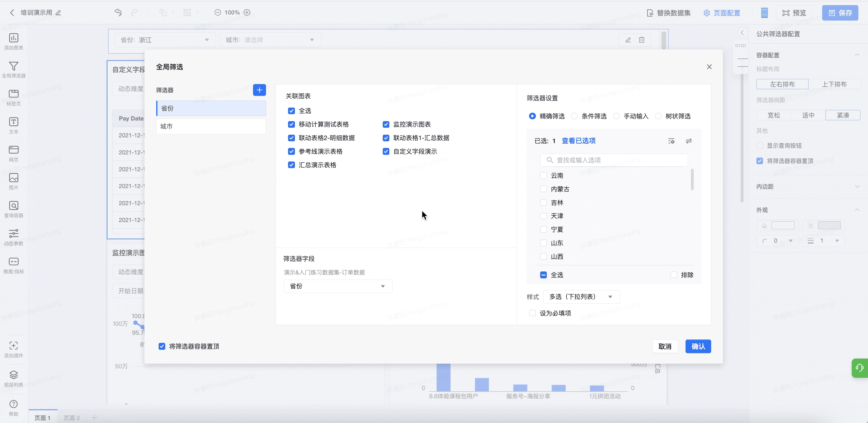
Task: Uncheck 汇总演示表格
Action: (291, 165)
